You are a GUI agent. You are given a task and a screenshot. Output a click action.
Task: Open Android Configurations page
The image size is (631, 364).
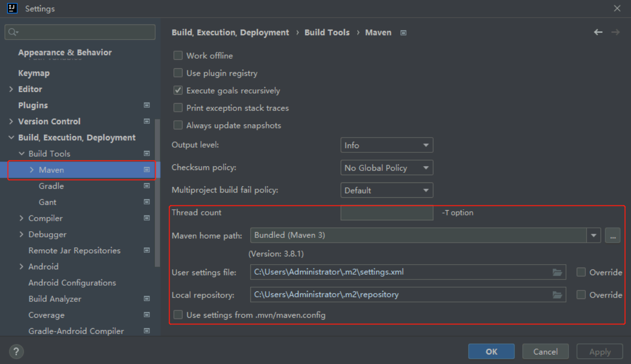click(x=72, y=283)
